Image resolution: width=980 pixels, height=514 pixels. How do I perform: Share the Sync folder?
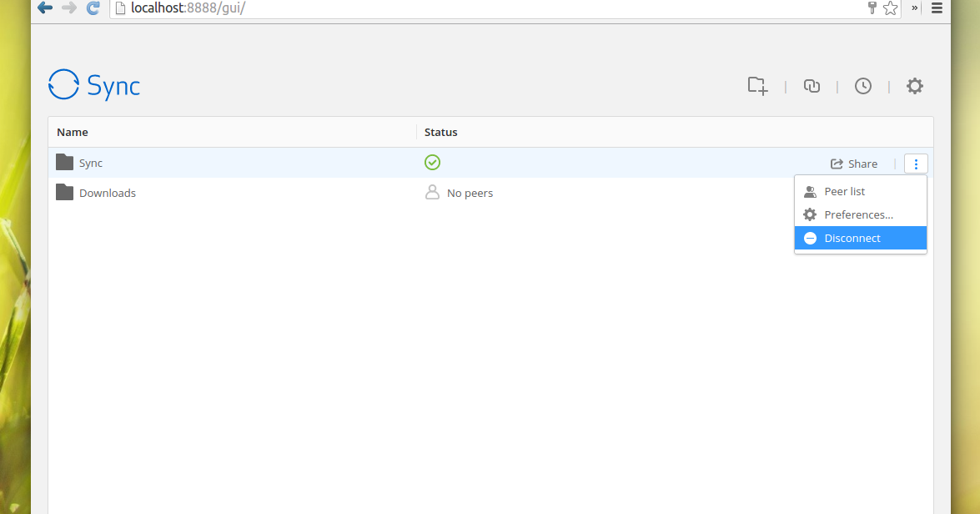pos(854,164)
